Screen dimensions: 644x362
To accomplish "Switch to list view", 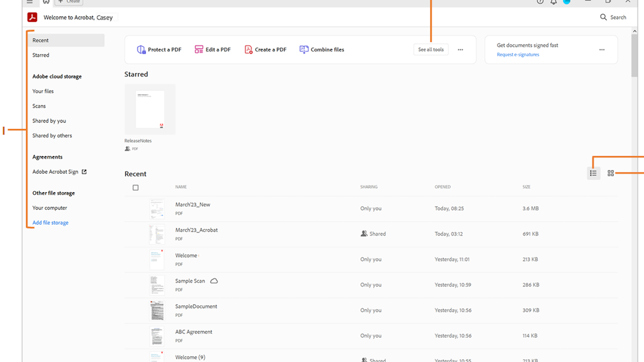I will coord(593,173).
